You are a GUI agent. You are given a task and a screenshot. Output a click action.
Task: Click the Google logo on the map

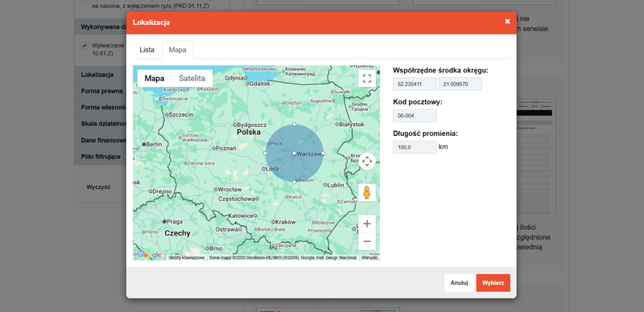pyautogui.click(x=149, y=255)
